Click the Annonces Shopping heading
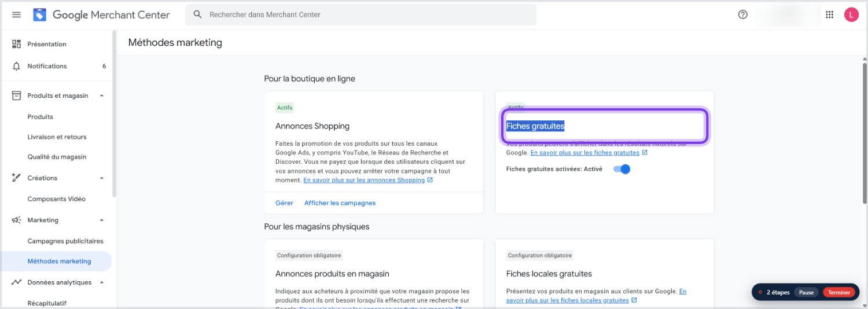The height and width of the screenshot is (309, 868). [312, 126]
